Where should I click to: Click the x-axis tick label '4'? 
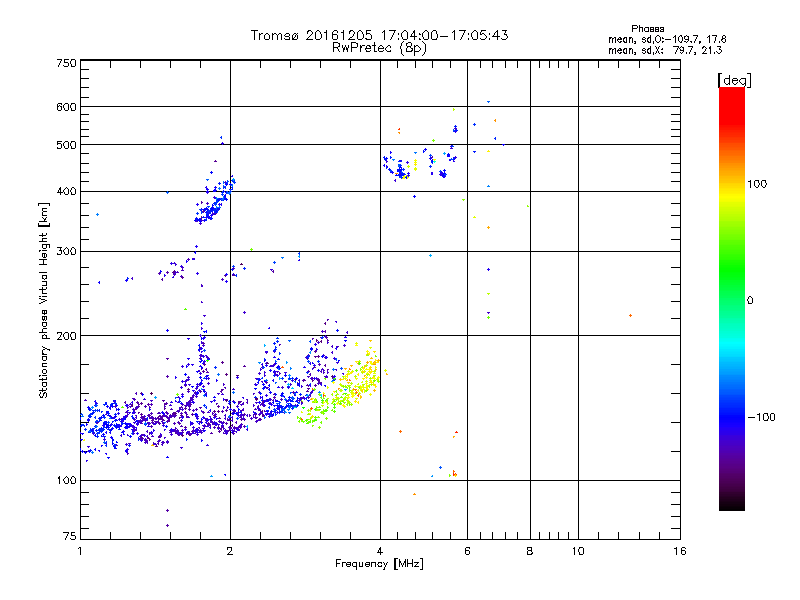tap(380, 552)
